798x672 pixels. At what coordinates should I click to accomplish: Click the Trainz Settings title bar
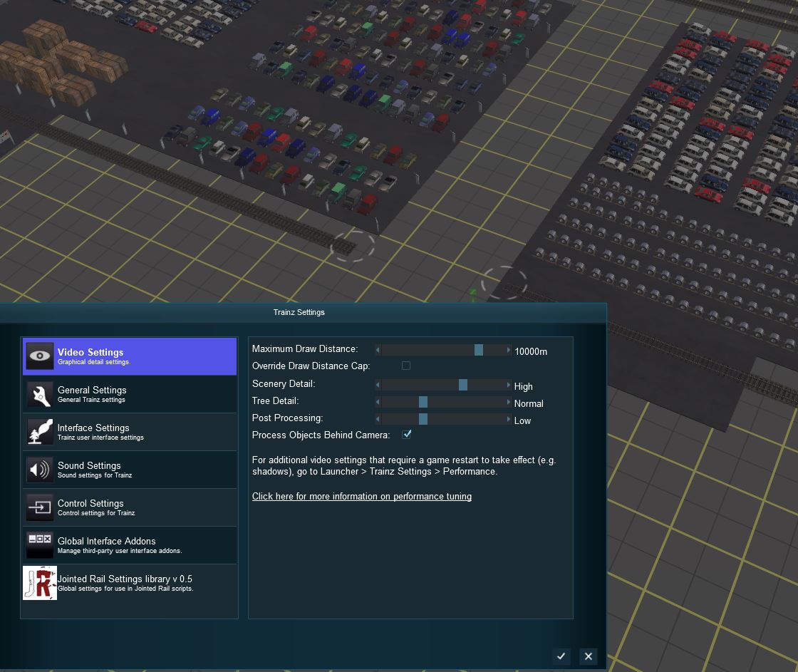(299, 312)
